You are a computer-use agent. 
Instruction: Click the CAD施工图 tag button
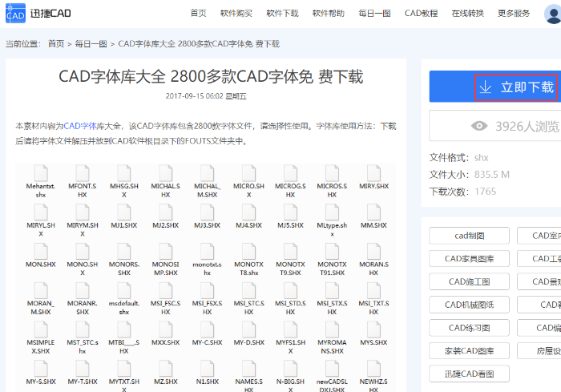pyautogui.click(x=469, y=281)
